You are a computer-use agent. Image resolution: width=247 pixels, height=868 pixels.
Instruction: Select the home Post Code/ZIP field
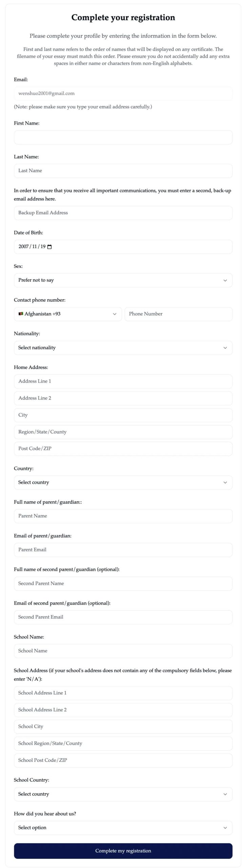pos(123,449)
